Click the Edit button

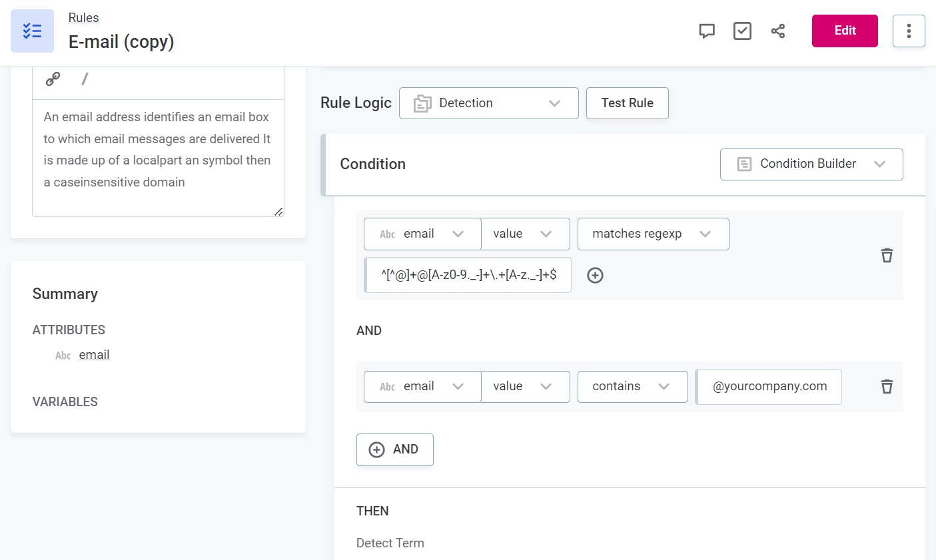(x=845, y=31)
